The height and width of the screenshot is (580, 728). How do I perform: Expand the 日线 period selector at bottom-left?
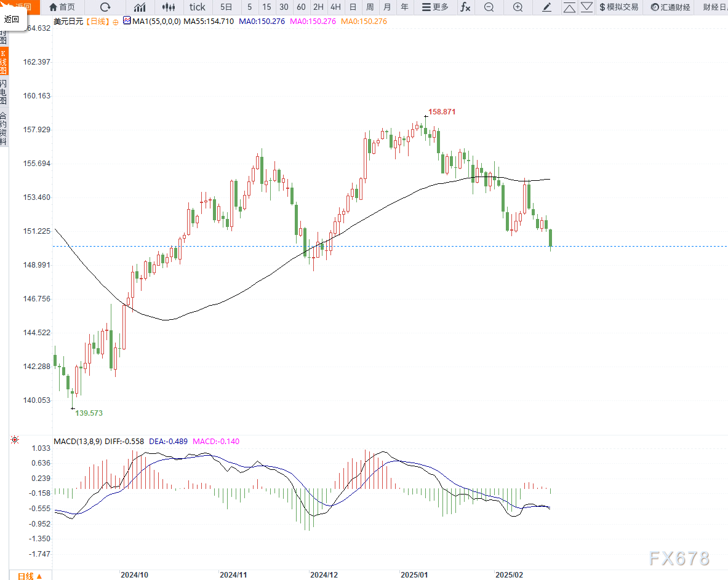[x=30, y=576]
